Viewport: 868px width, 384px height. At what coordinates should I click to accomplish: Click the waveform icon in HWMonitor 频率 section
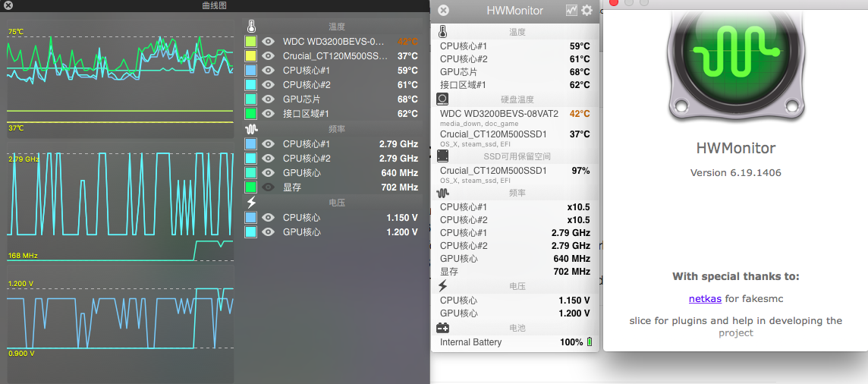[442, 193]
